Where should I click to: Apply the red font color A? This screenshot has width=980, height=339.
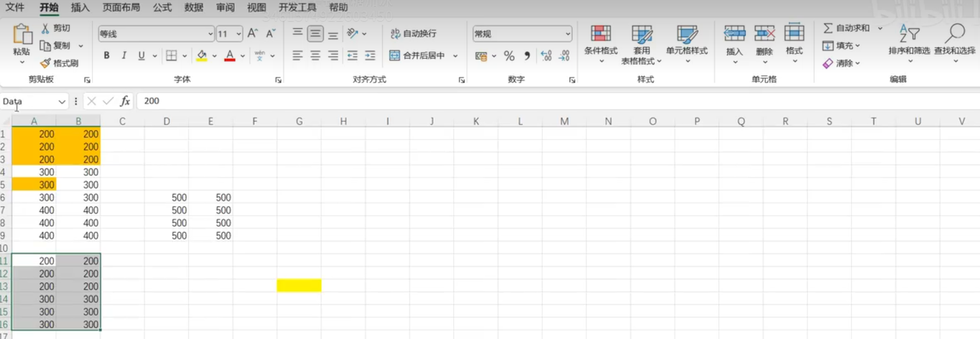tap(230, 56)
